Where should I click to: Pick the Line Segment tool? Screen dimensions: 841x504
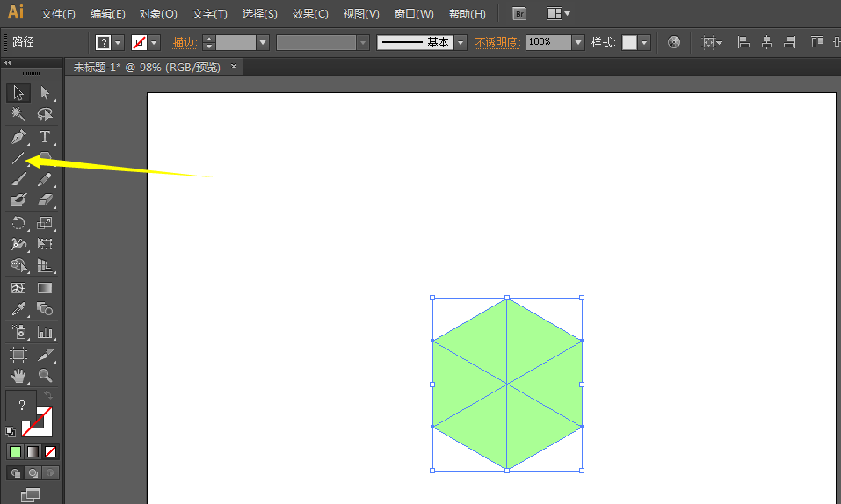(18, 159)
